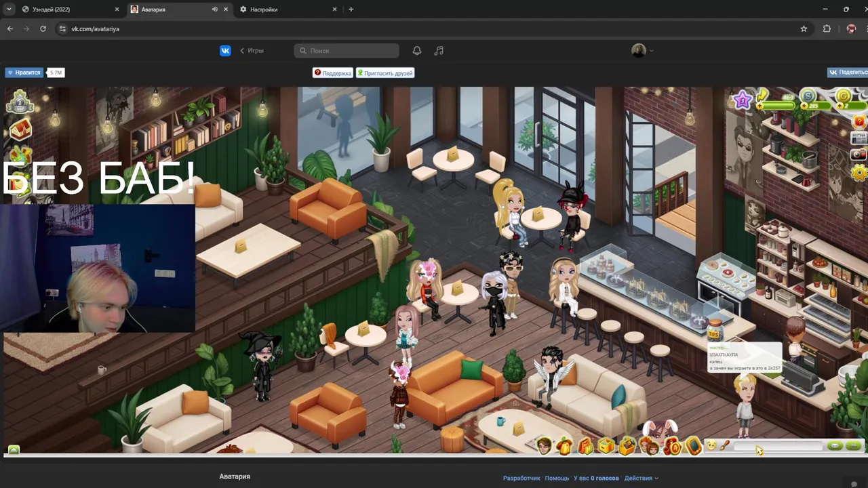Screen dimensions: 868x488
Task: Open a new browser tab
Action: (x=351, y=9)
